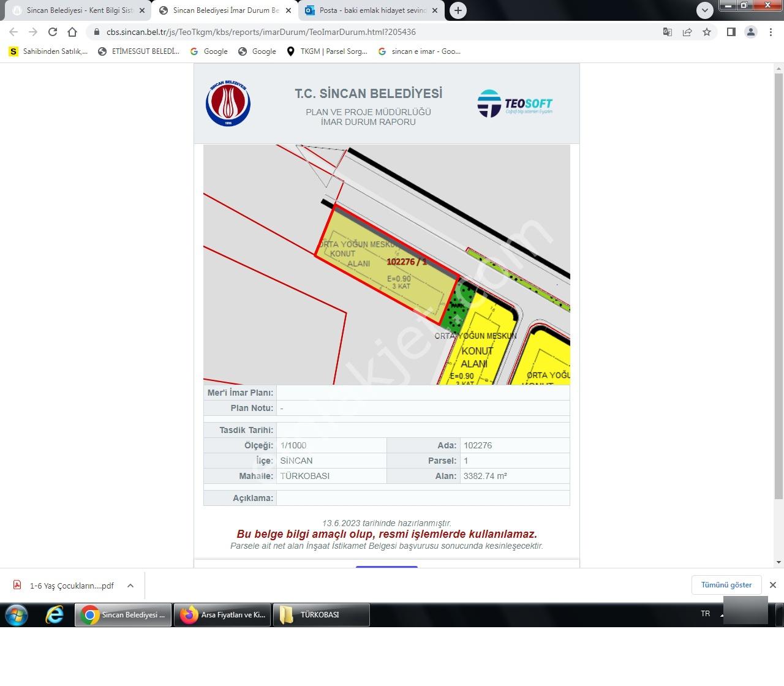The width and height of the screenshot is (784, 686).
Task: Click the preparation date 13.6.2023 text
Action: 386,523
